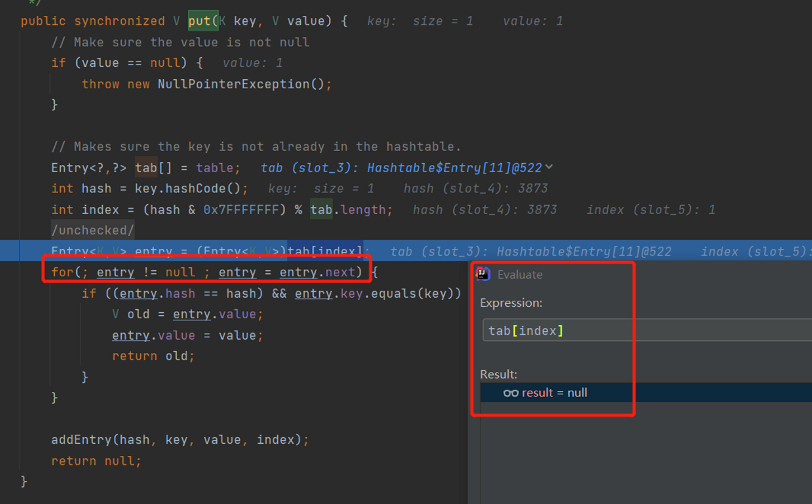Click the glasses watch icon beside result

click(x=510, y=393)
